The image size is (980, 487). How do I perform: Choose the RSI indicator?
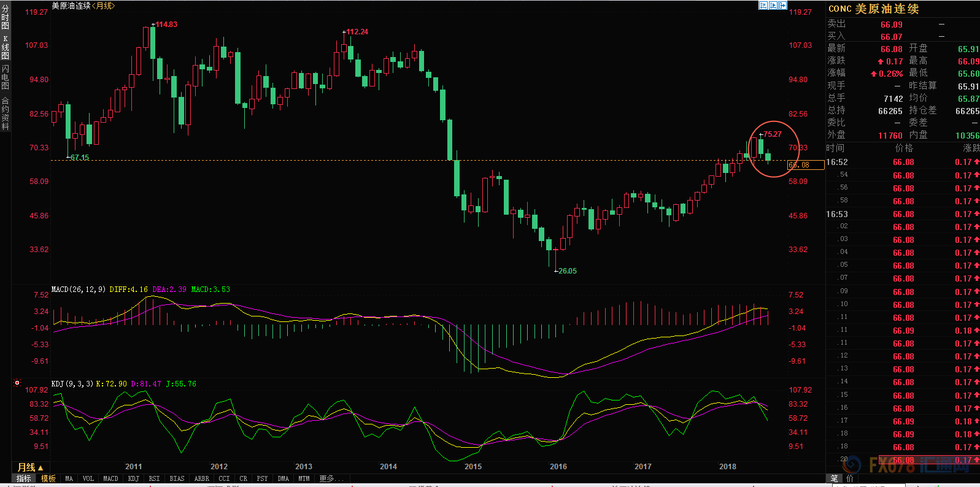(154, 478)
